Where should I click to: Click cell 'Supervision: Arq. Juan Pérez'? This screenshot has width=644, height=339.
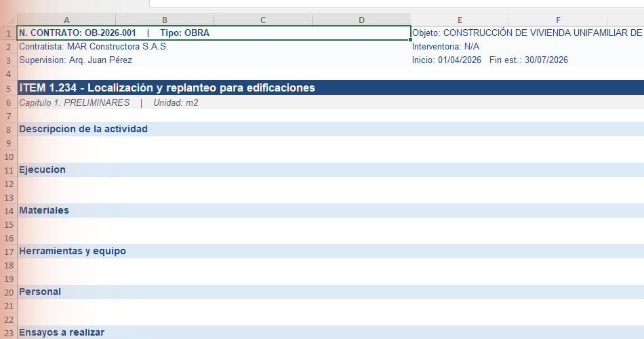[214, 60]
